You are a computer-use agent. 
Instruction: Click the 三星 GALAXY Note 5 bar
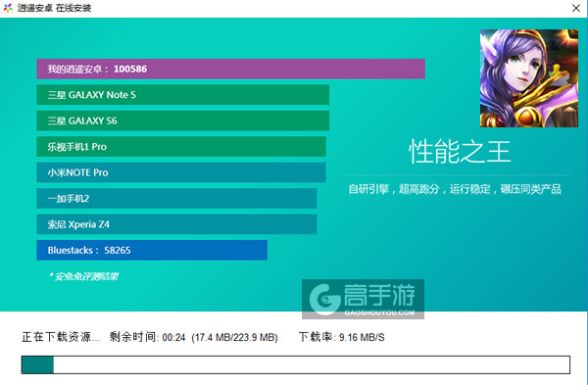183,95
